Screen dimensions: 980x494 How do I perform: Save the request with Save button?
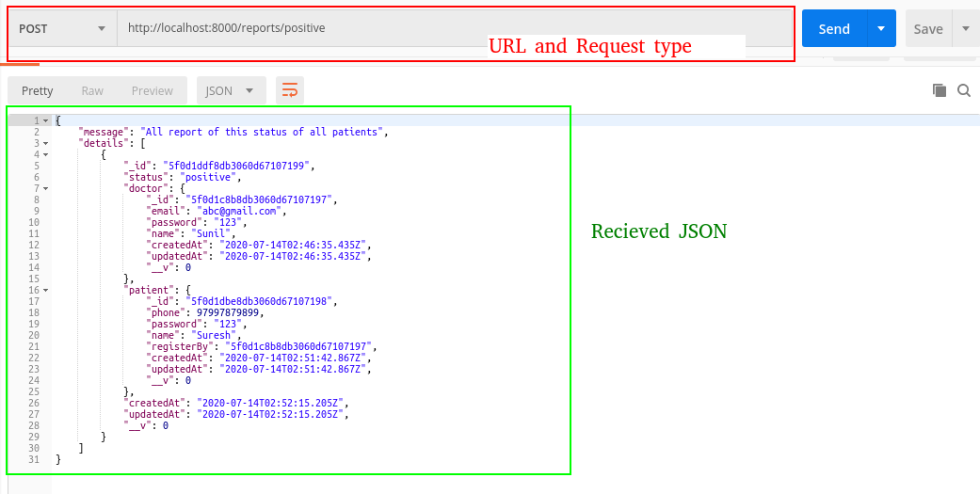(928, 29)
